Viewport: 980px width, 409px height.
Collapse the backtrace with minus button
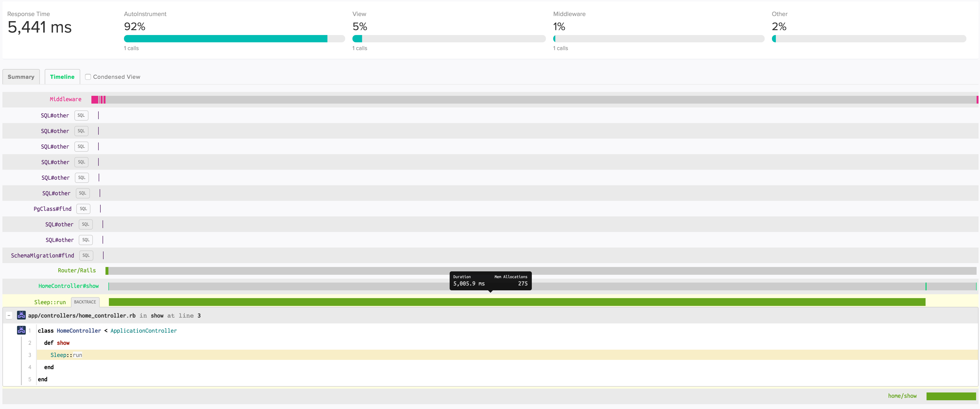pyautogui.click(x=9, y=315)
